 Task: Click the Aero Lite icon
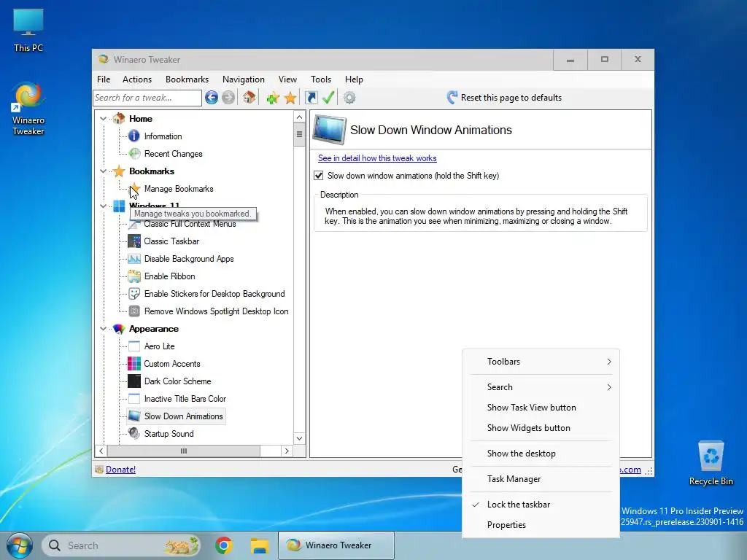pos(134,346)
